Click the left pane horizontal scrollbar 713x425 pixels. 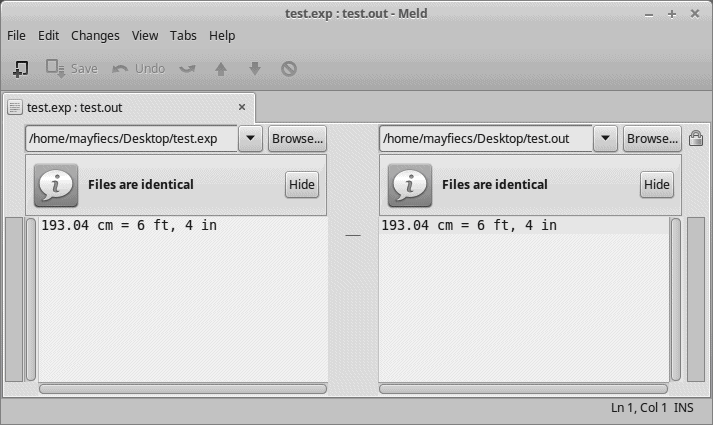(x=183, y=389)
